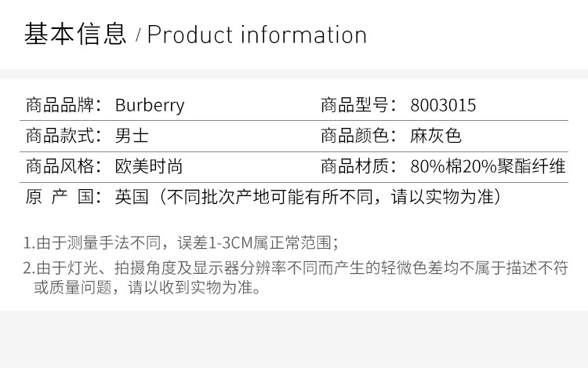Image resolution: width=588 pixels, height=368 pixels.
Task: Click note 2 about 灯光 and 色差
Action: (306, 268)
